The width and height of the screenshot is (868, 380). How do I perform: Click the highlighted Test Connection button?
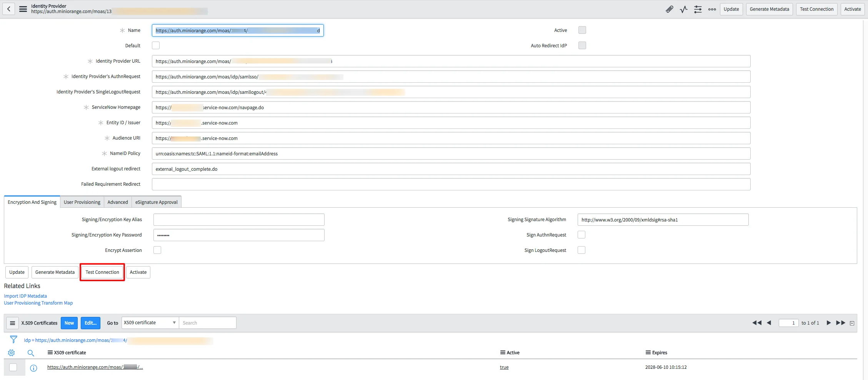coord(102,272)
